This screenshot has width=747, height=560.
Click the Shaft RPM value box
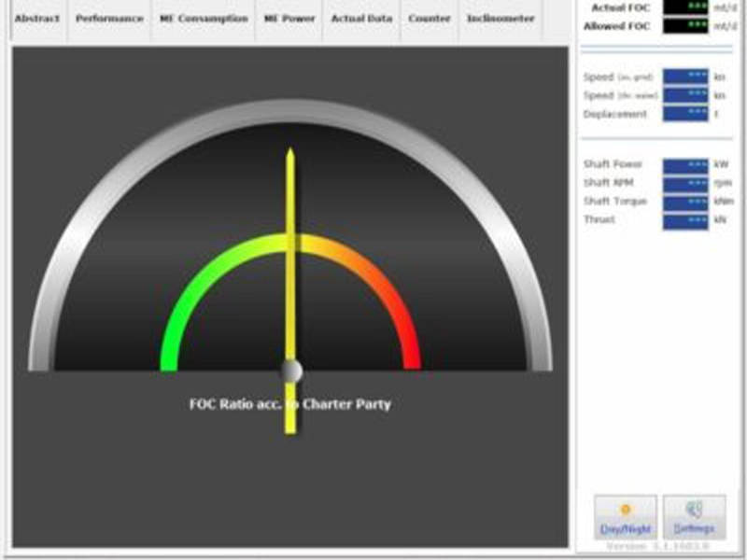(x=685, y=185)
